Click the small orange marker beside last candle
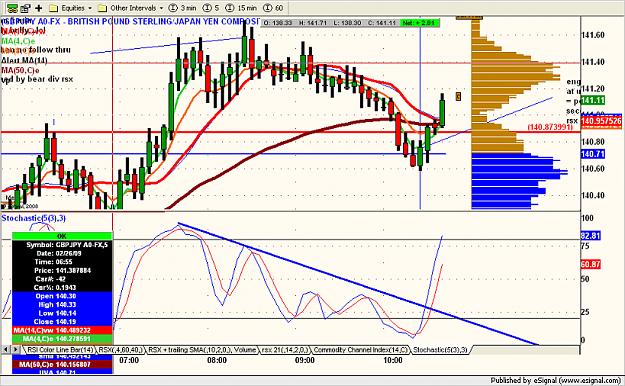The height and width of the screenshot is (386, 625). coord(458,96)
